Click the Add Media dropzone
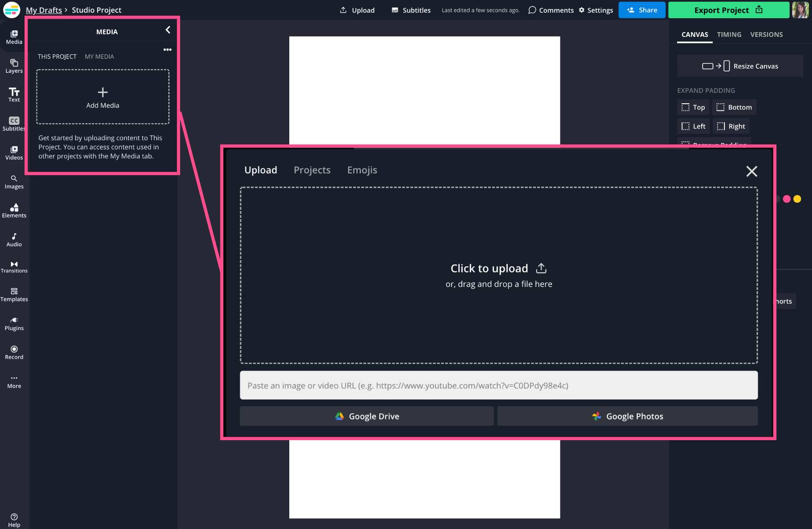Viewport: 812px width, 529px height. 103,97
